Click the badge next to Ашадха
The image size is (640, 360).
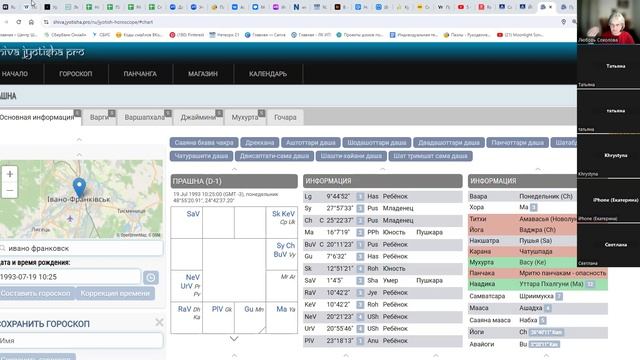[548, 308]
